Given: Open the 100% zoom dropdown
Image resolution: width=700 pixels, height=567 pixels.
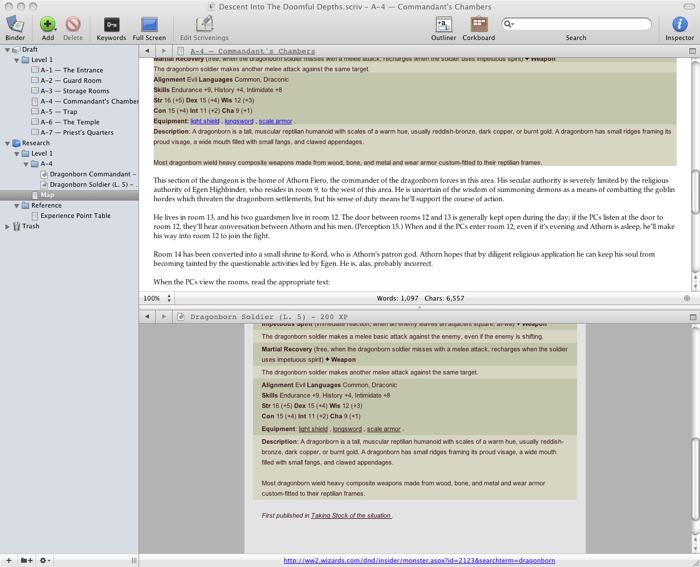Looking at the screenshot, I should pyautogui.click(x=156, y=298).
